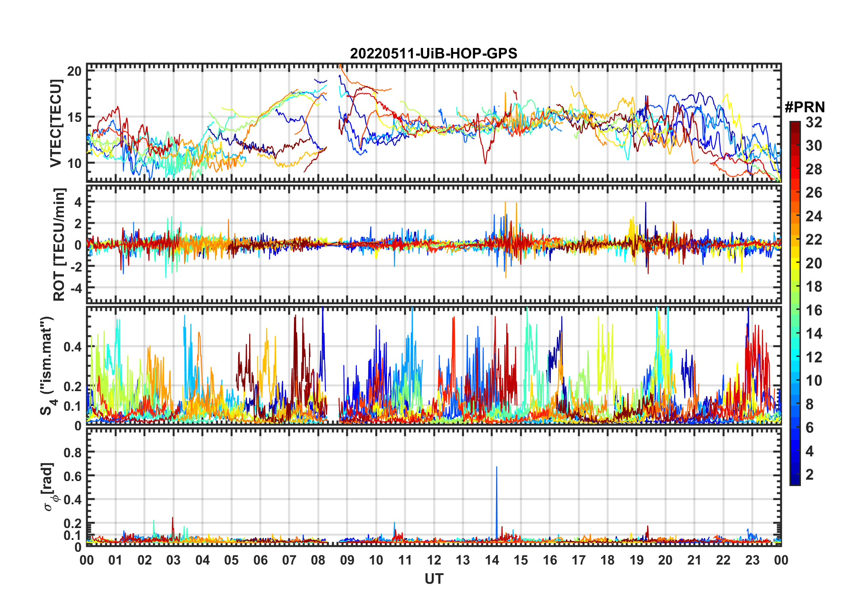Click colorbar tick label 16

pos(814,310)
